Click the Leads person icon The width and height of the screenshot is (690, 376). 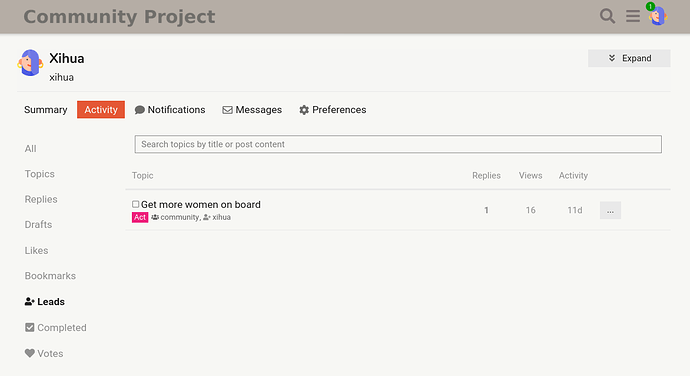point(29,302)
